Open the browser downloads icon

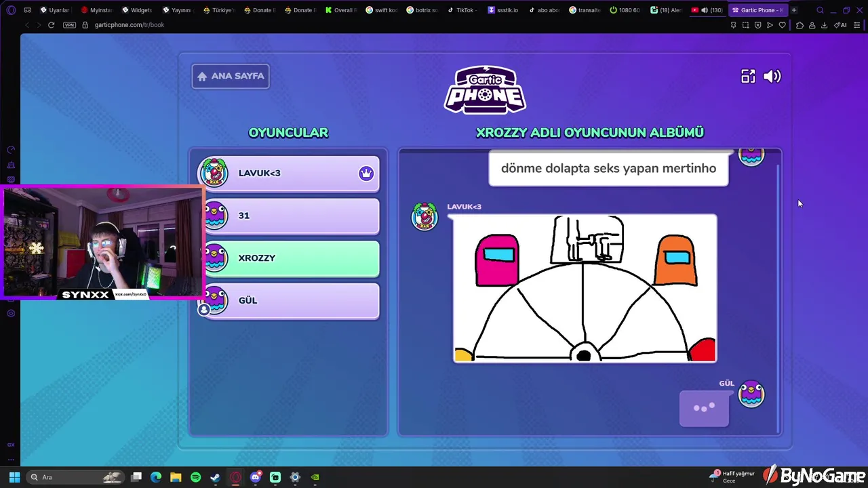tap(824, 25)
